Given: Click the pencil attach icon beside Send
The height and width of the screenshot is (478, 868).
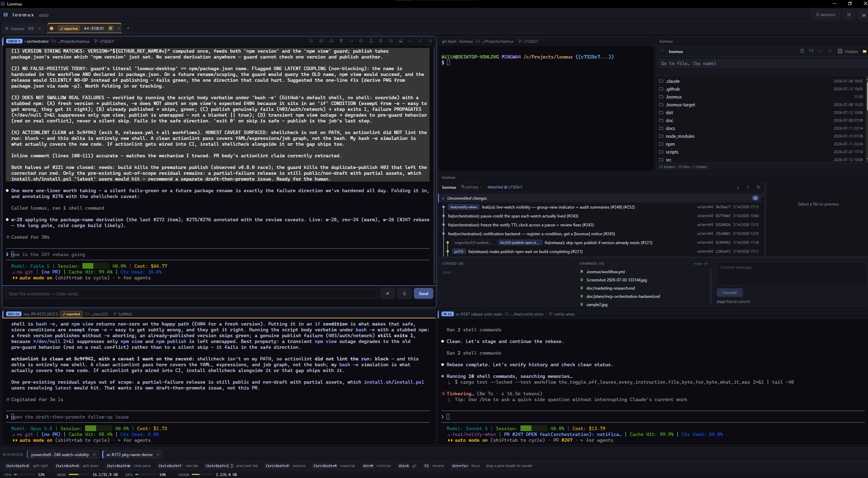Looking at the screenshot, I should (x=388, y=293).
